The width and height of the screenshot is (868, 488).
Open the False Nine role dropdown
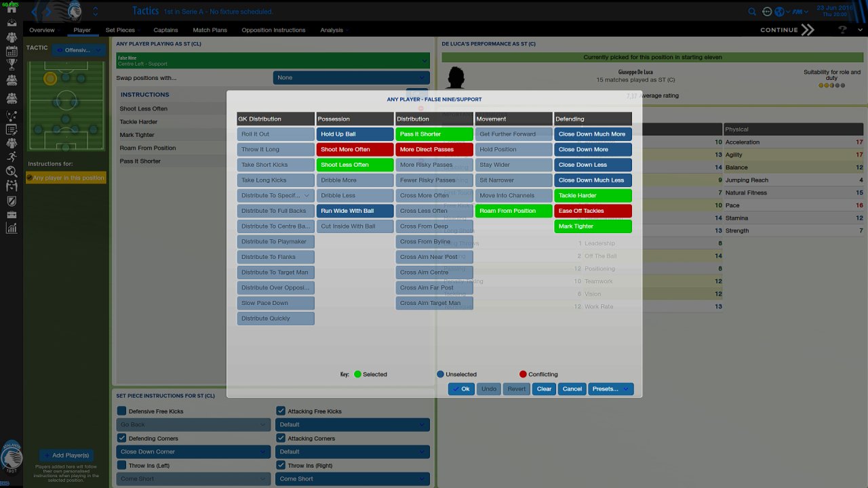point(273,61)
